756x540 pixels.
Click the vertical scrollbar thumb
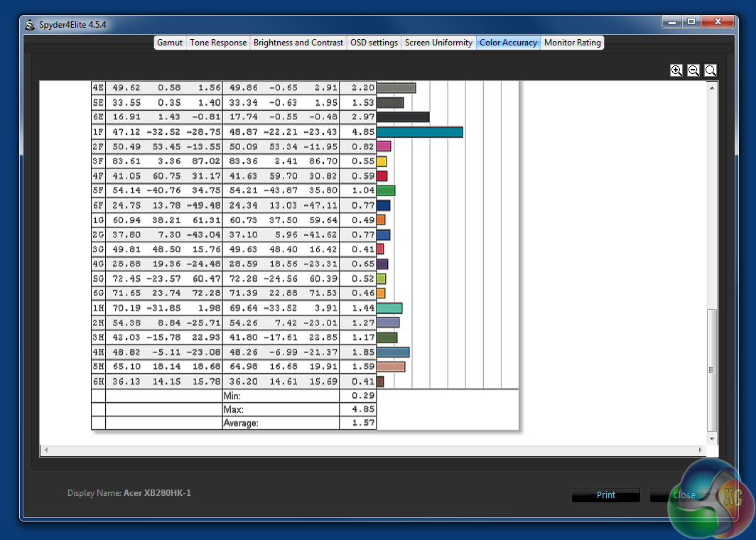click(x=712, y=370)
